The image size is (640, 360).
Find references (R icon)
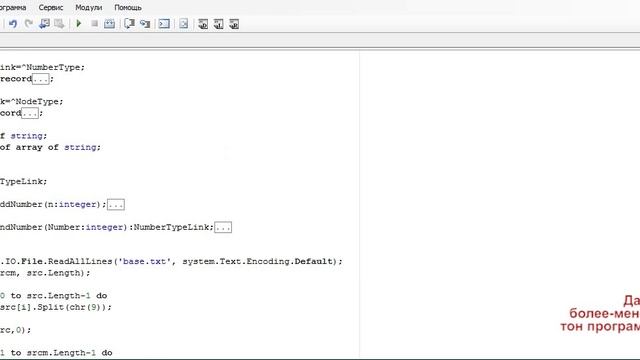(234, 24)
